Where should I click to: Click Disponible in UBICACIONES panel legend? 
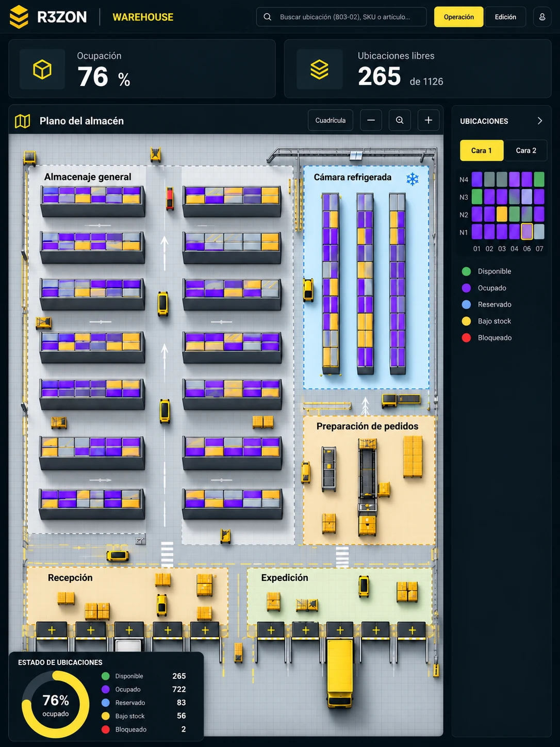(487, 271)
